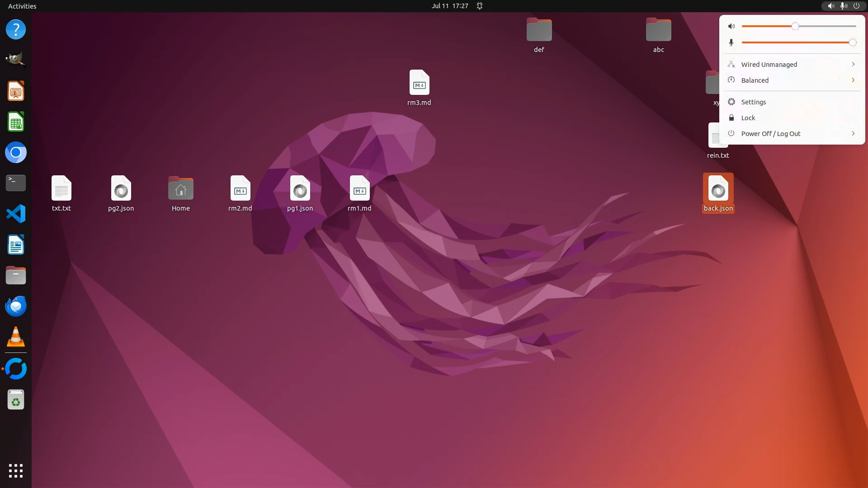Screen dimensions: 868x488
Task: Open the Trash in the dock
Action: click(15, 400)
